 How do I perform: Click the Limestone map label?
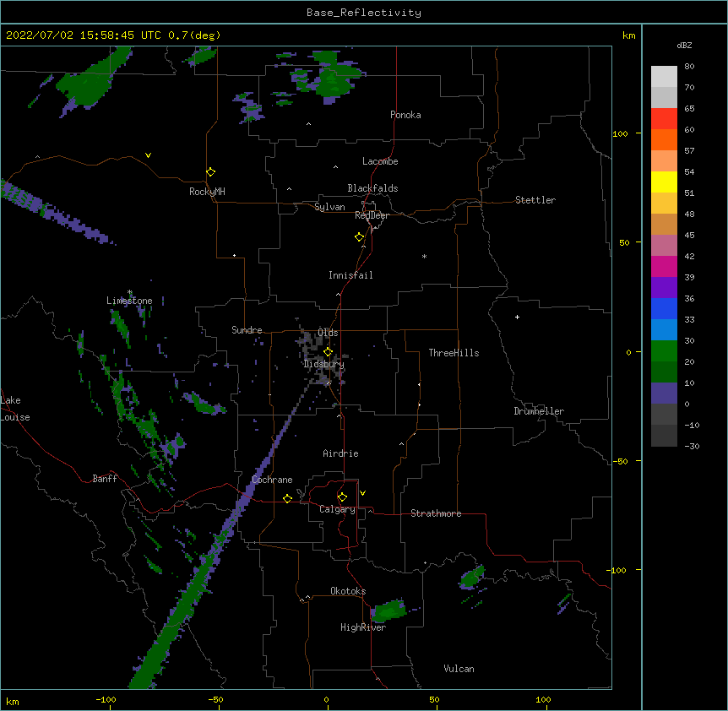129,301
